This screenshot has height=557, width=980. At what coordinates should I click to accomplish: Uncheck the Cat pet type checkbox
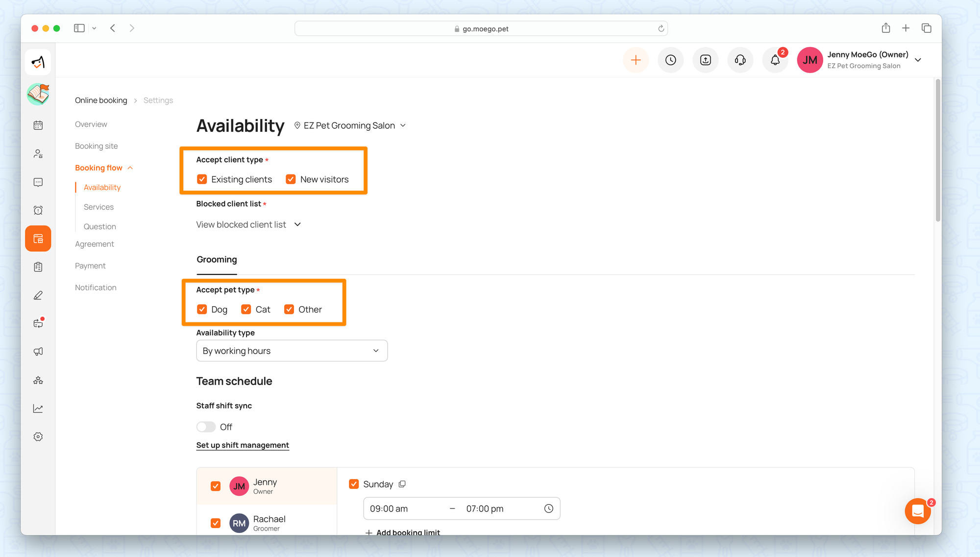246,309
